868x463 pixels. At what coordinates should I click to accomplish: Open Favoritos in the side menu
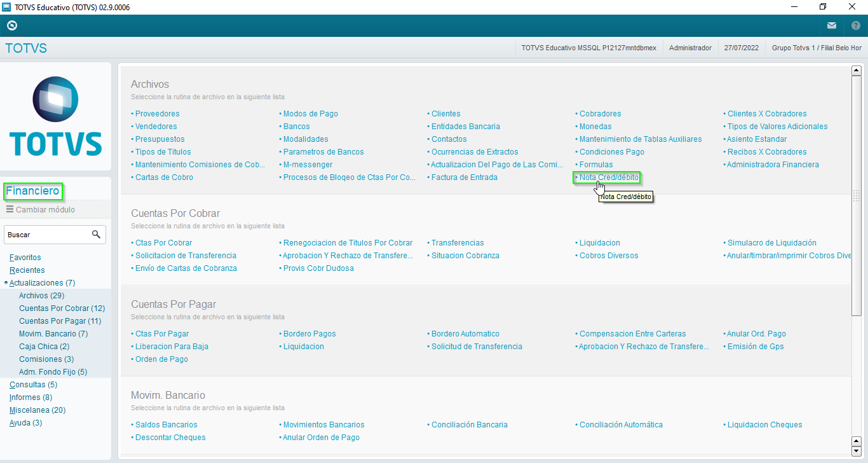25,258
